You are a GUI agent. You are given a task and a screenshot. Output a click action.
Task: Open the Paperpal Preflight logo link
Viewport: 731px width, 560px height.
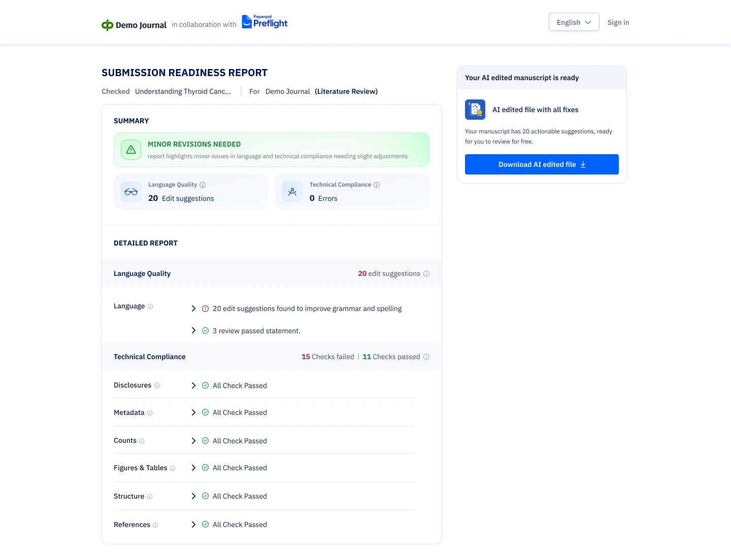point(264,22)
